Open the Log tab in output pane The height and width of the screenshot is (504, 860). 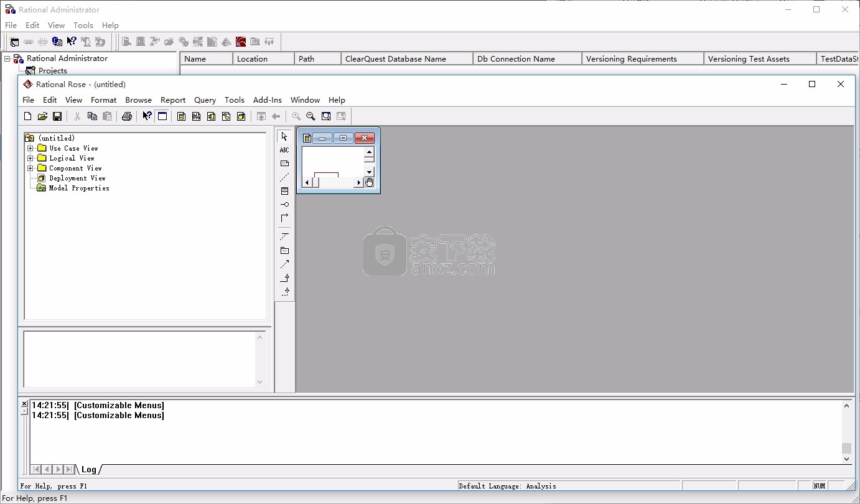(88, 469)
